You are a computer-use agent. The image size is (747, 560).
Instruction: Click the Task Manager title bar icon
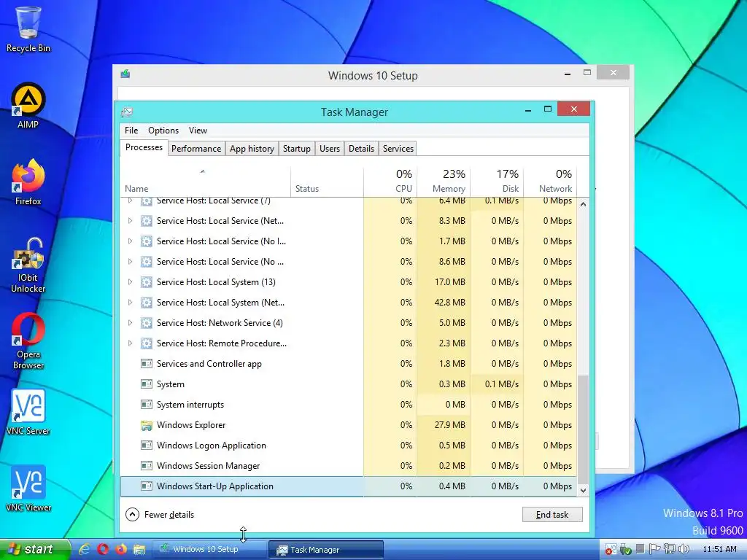point(127,112)
